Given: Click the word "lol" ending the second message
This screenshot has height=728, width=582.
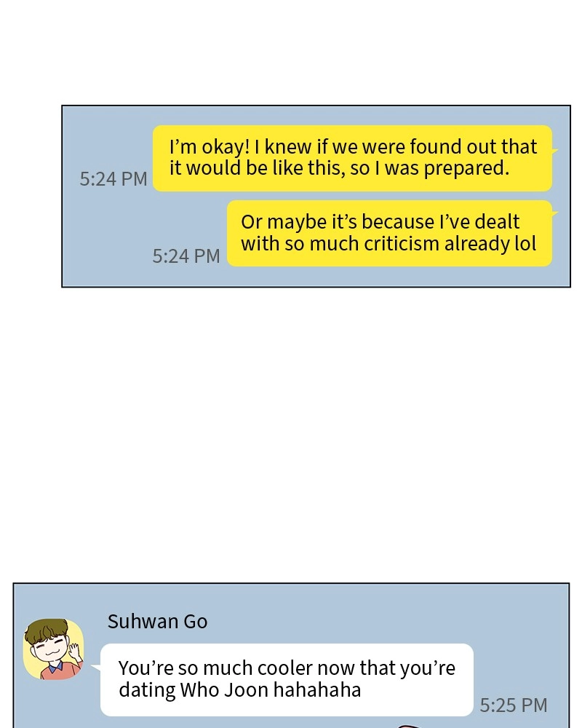Looking at the screenshot, I should [x=525, y=244].
